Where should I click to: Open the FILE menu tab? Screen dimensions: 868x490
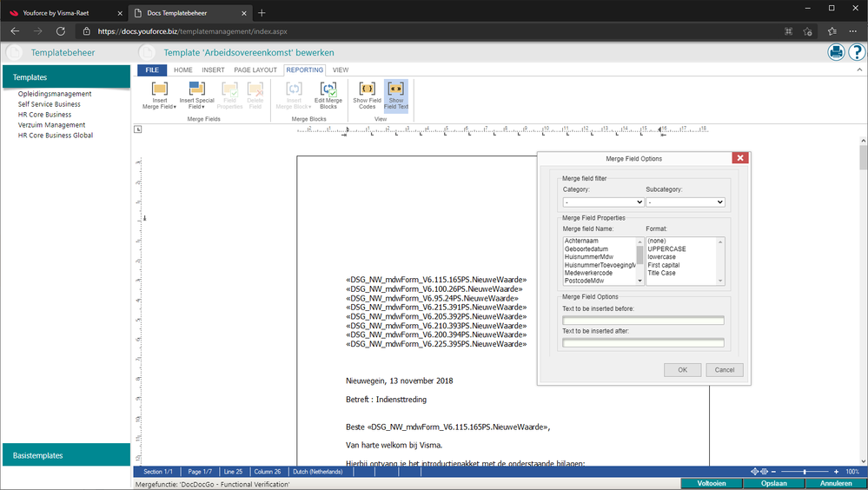(x=152, y=70)
